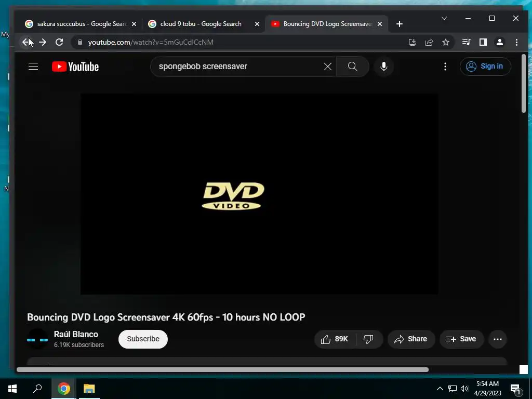532x399 pixels.
Task: Open the notification center icon
Action: click(x=516, y=389)
